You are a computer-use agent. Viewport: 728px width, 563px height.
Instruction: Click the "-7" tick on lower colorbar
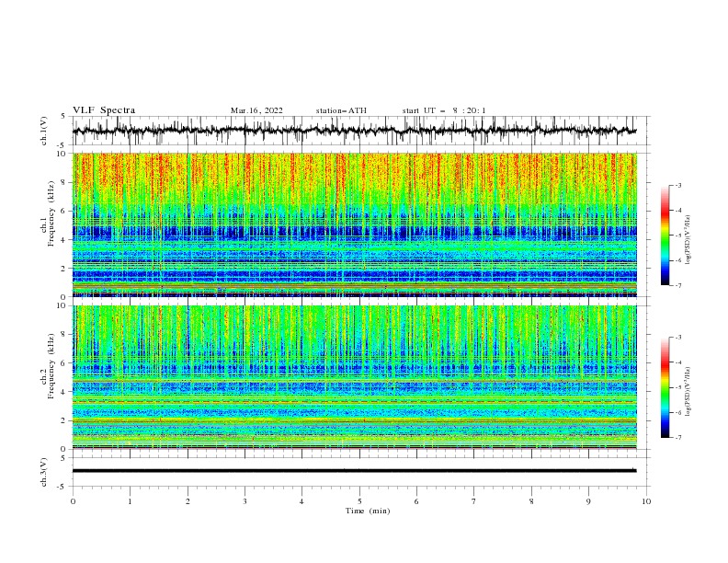pyautogui.click(x=678, y=437)
